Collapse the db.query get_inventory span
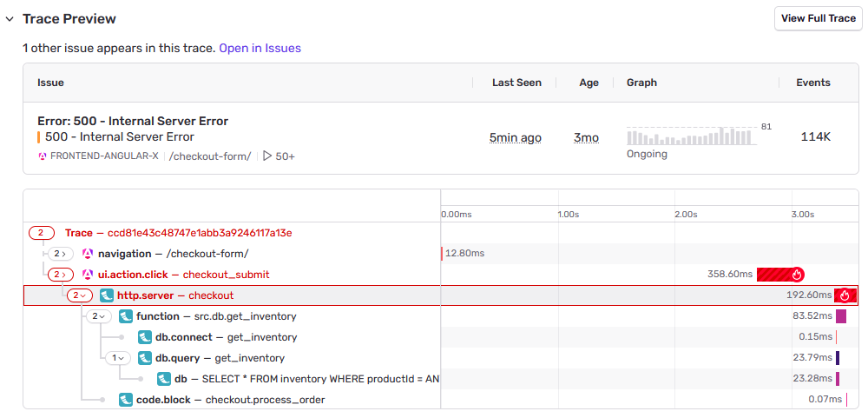 tap(118, 358)
